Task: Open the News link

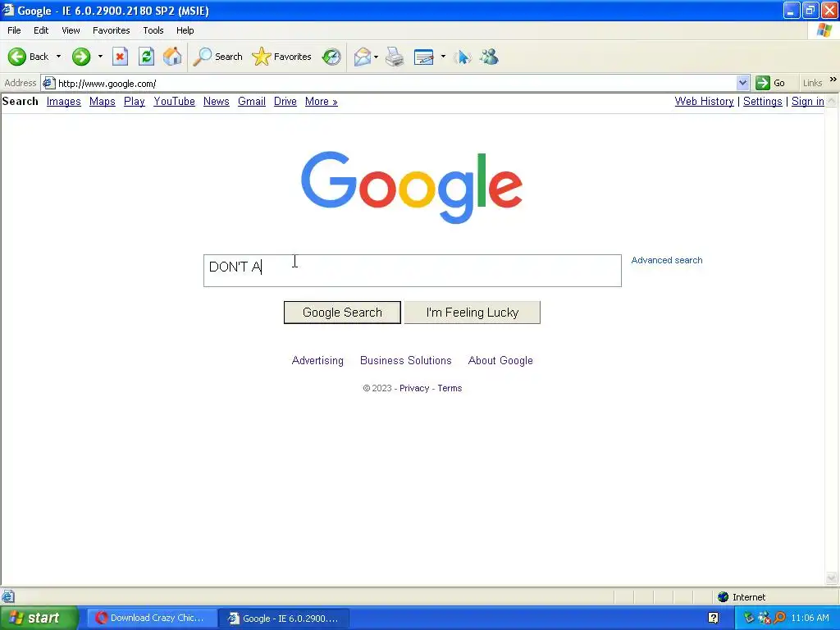Action: 217,101
